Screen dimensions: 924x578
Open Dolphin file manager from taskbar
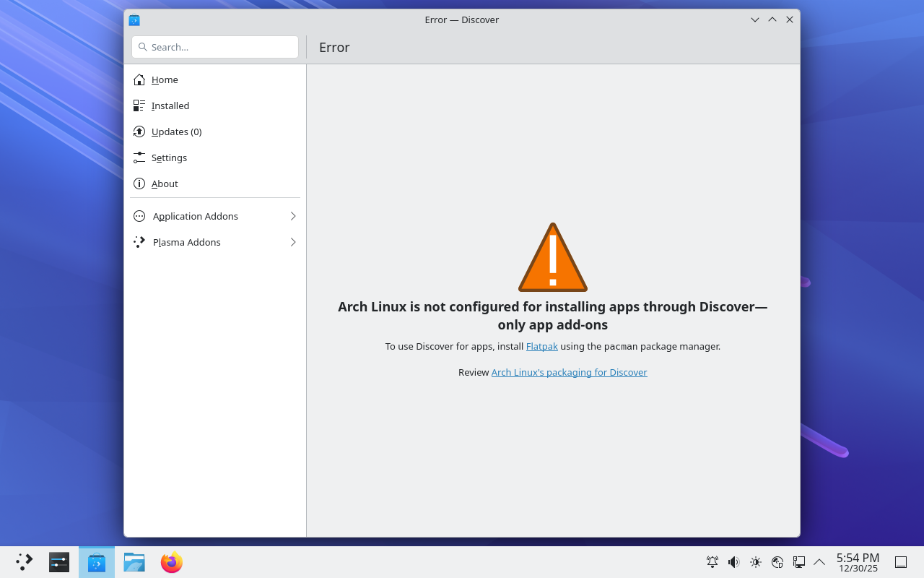coord(134,562)
